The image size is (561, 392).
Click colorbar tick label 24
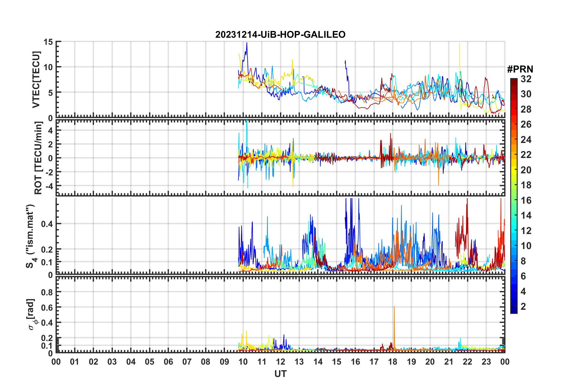(526, 139)
